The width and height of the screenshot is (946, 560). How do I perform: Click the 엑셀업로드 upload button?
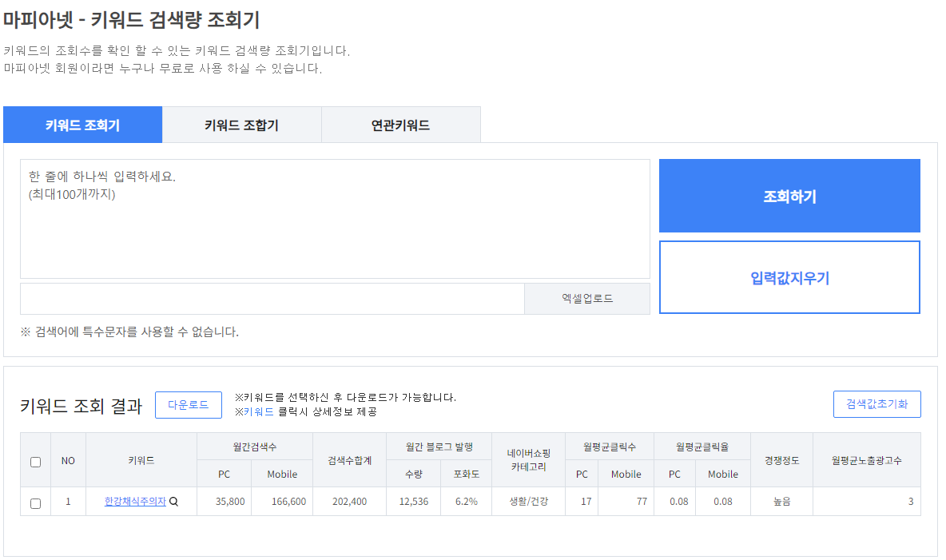(x=586, y=297)
